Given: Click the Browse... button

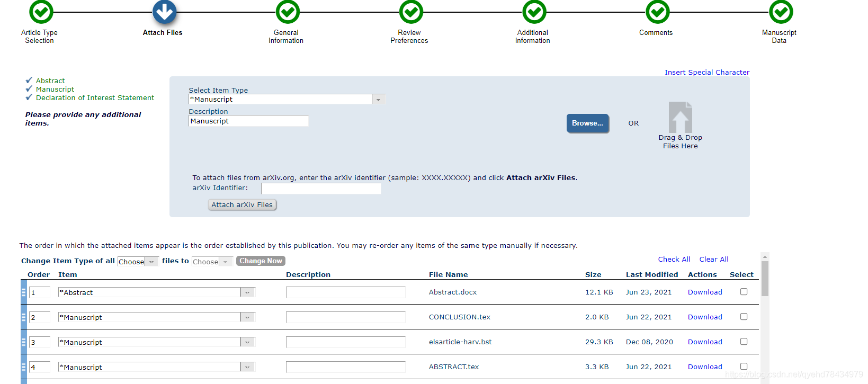Looking at the screenshot, I should pyautogui.click(x=587, y=123).
